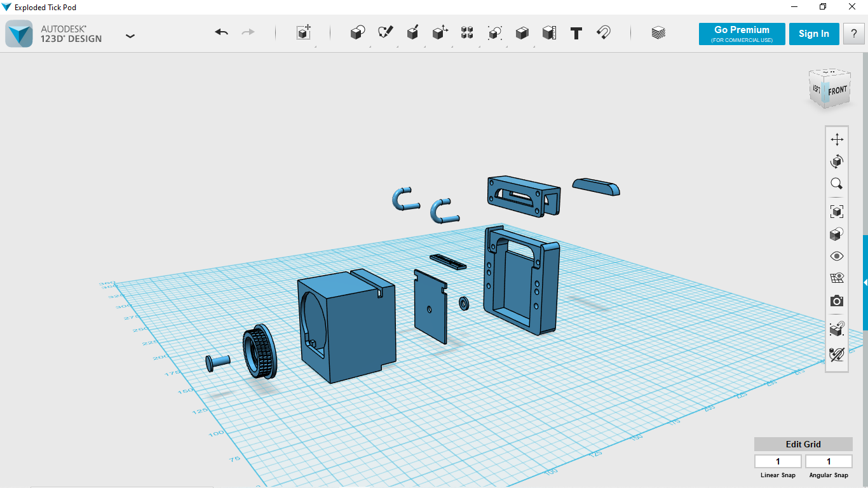Select the LEFT face of view cube
The image size is (868, 488).
(816, 89)
